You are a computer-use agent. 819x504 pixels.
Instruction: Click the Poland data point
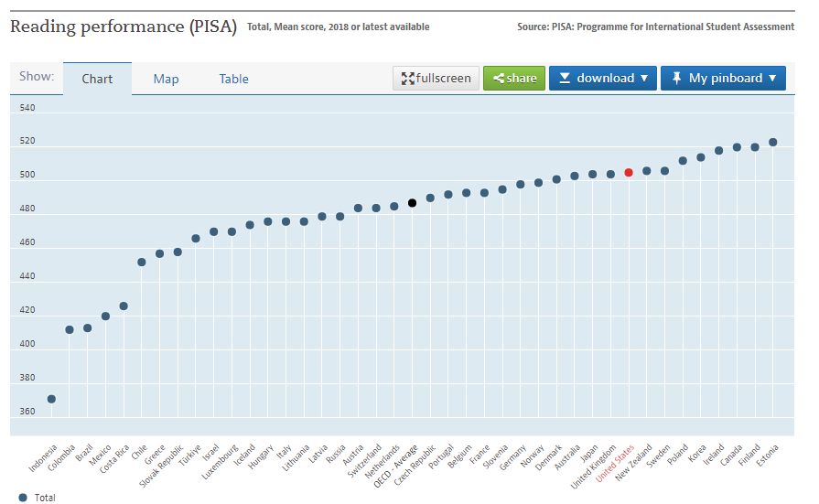point(683,161)
